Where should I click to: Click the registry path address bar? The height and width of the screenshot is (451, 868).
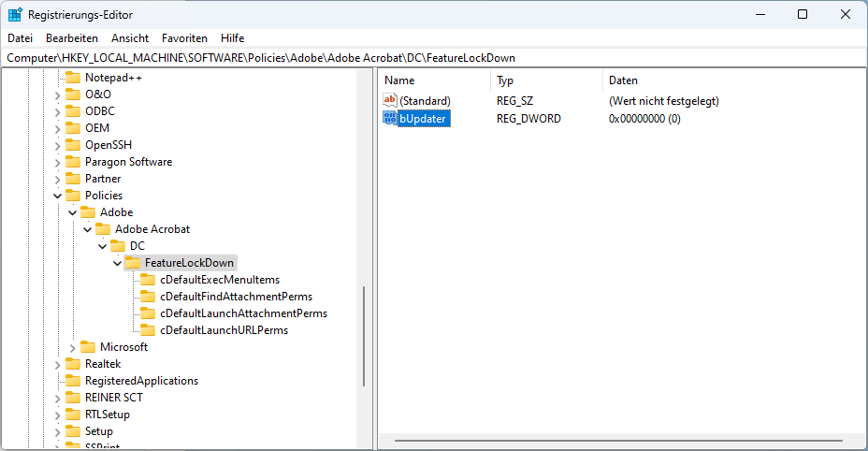tap(374, 58)
